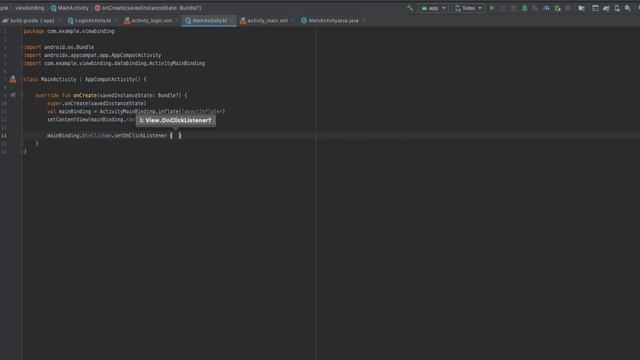Open the 'app' run configuration dropdown
This screenshot has width=640, height=360.
tap(433, 8)
